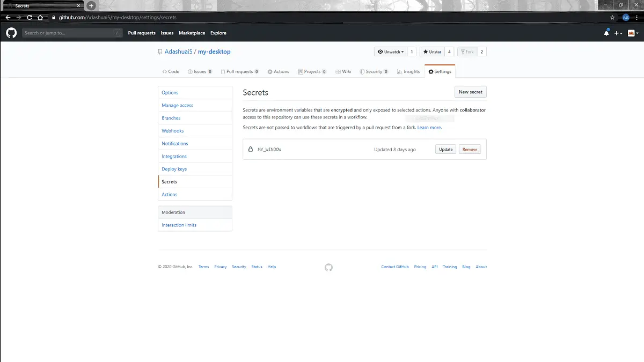Image resolution: width=644 pixels, height=362 pixels.
Task: Open Explore in the header
Action: [218, 33]
